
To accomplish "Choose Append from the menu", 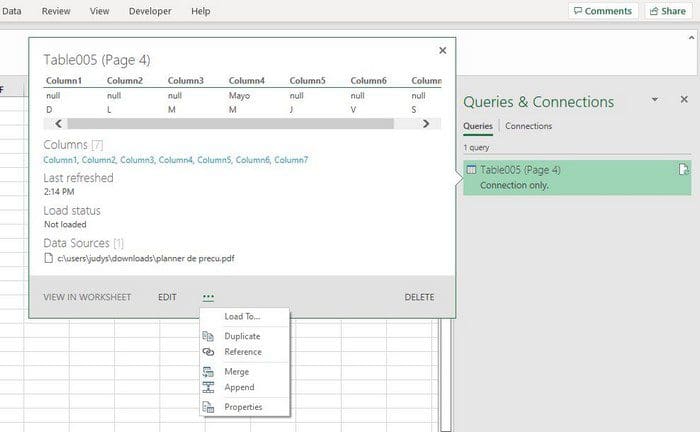I will 245,387.
